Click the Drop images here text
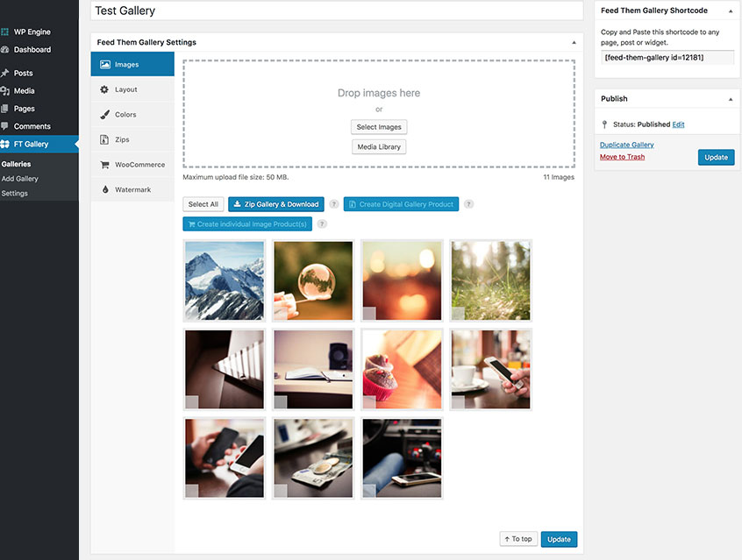Viewport: 742px width, 560px height. tap(379, 93)
